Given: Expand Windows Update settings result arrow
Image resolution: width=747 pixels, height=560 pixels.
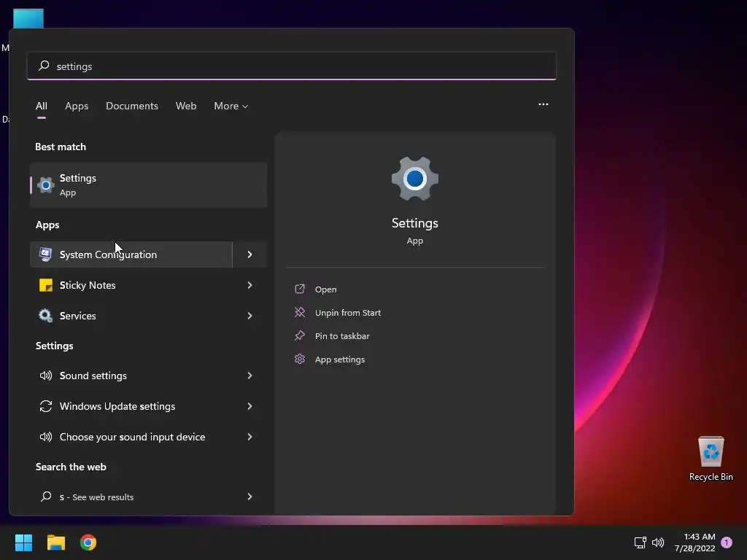Looking at the screenshot, I should tap(249, 406).
